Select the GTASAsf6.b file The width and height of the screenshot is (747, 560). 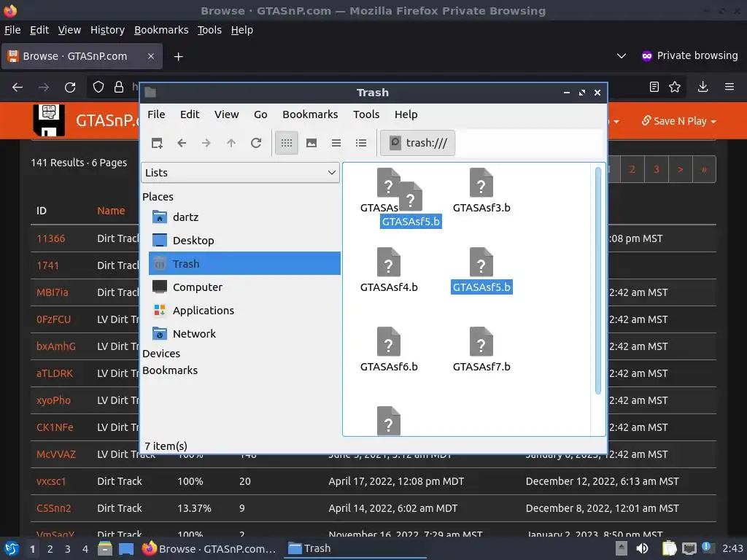pyautogui.click(x=389, y=349)
